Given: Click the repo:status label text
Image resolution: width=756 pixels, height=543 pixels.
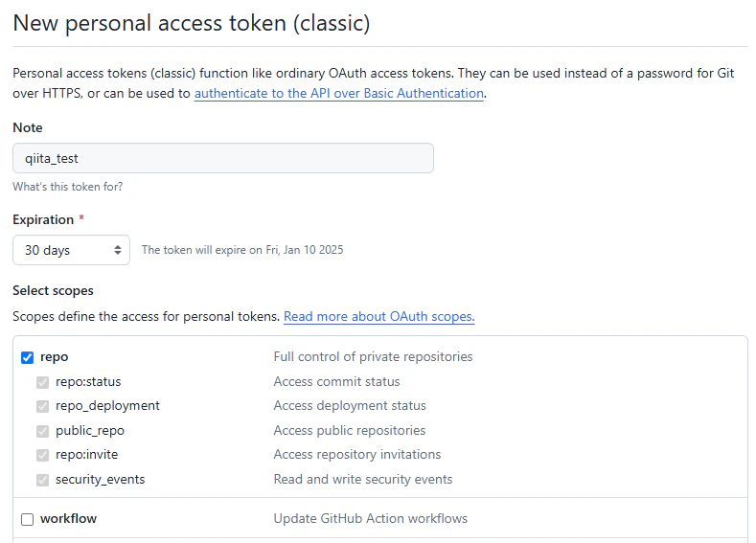Looking at the screenshot, I should (x=88, y=381).
